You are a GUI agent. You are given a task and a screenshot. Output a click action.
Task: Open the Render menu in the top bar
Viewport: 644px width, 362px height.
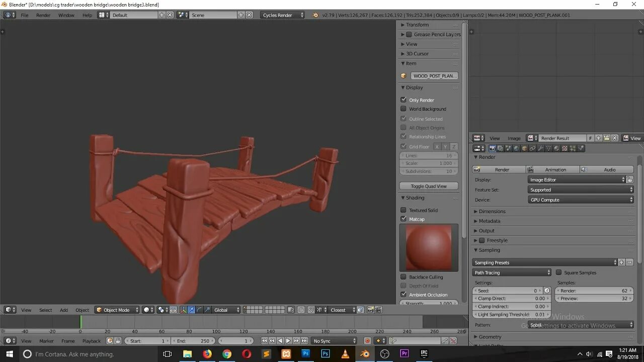tap(43, 15)
